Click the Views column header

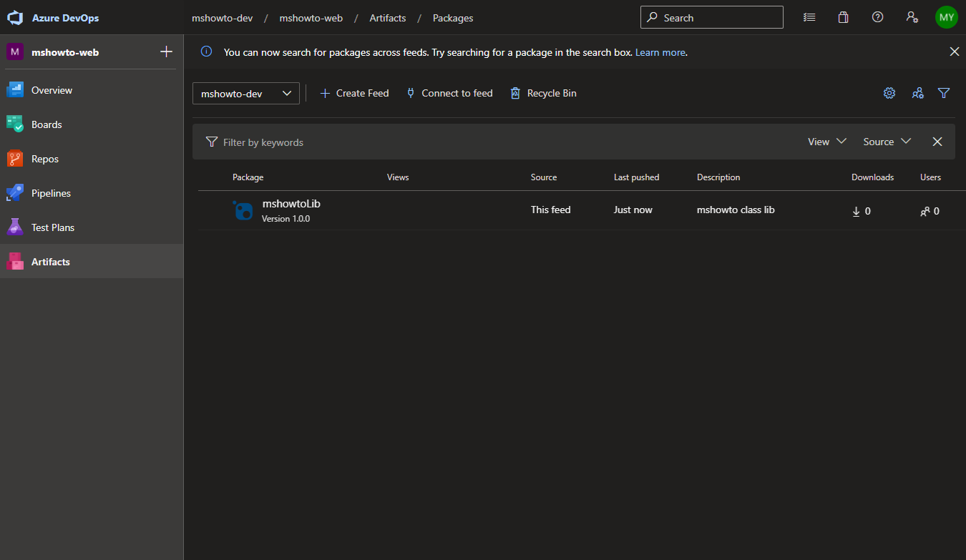[398, 177]
